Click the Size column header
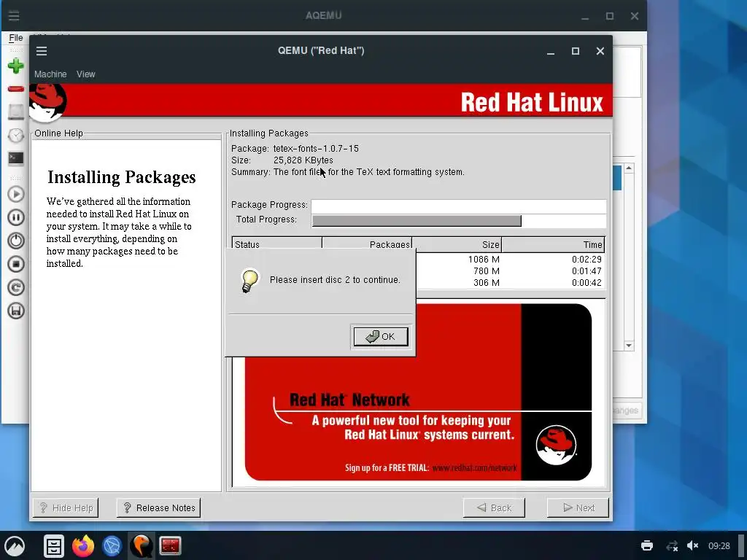 click(x=457, y=244)
